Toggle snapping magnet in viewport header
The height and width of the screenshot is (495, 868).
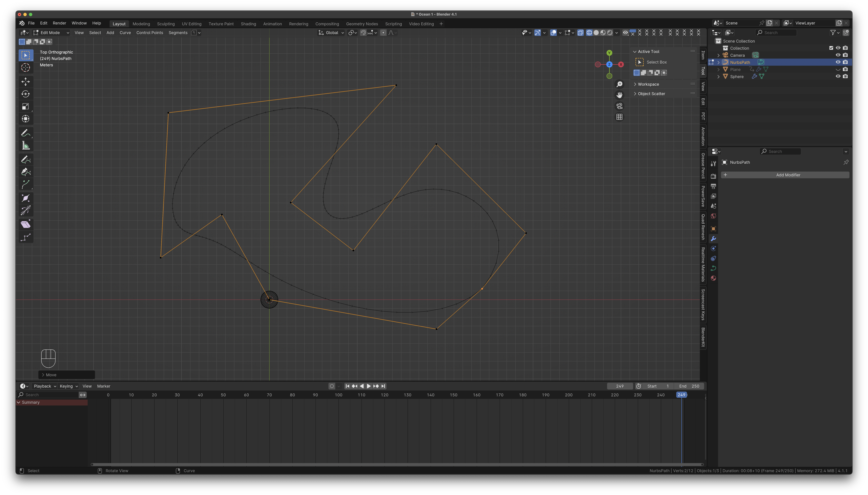[363, 33]
